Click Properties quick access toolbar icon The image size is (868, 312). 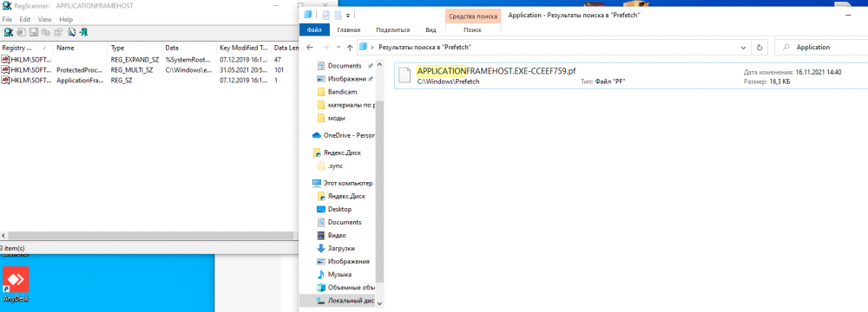tap(325, 15)
